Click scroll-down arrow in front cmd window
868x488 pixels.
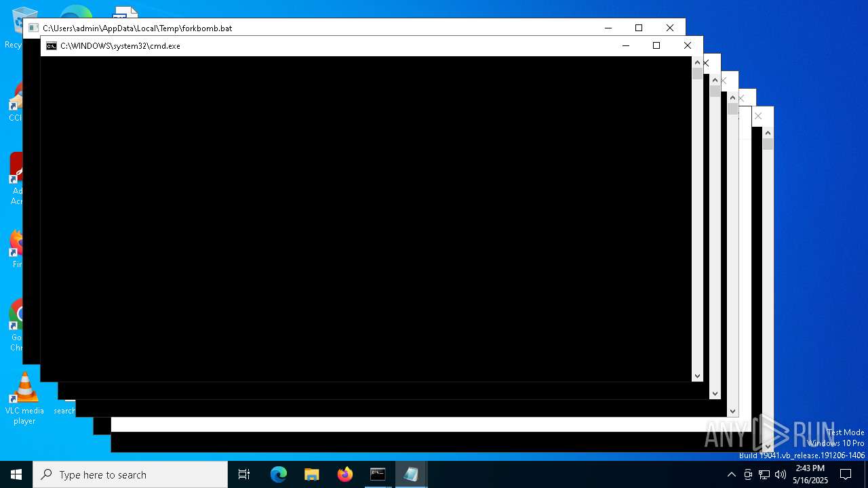[x=697, y=375]
